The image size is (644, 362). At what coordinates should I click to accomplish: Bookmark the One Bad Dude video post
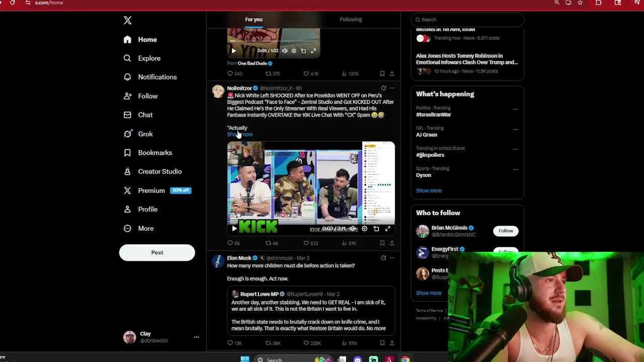click(x=382, y=74)
